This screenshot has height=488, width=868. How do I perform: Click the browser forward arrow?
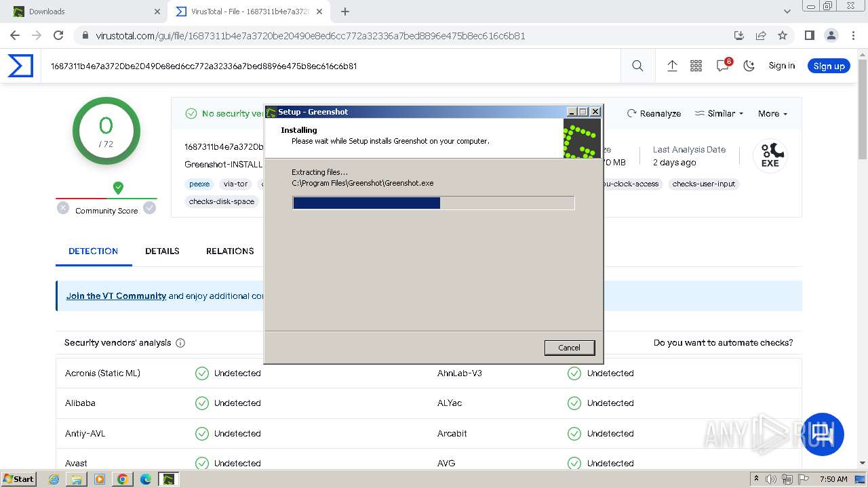point(37,35)
